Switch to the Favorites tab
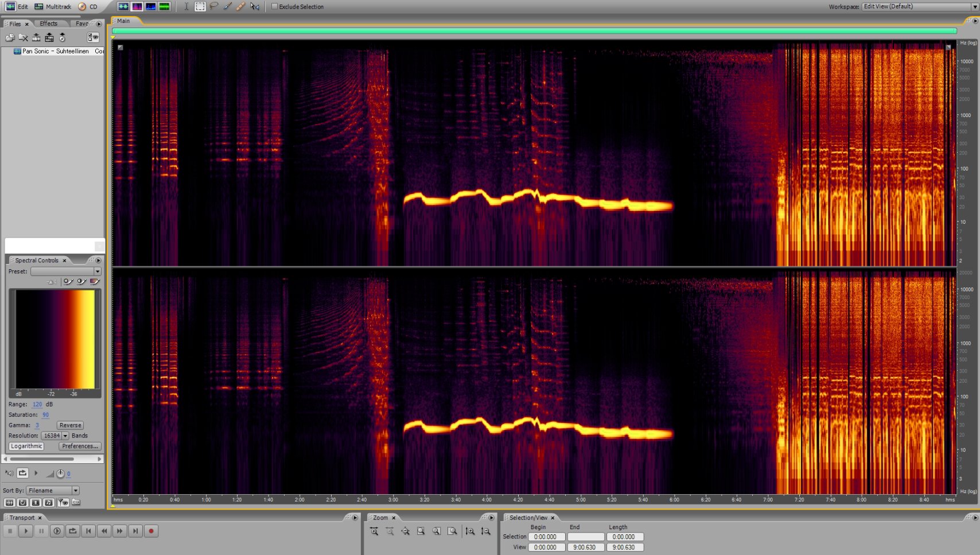Viewport: 980px width, 555px height. [x=82, y=24]
